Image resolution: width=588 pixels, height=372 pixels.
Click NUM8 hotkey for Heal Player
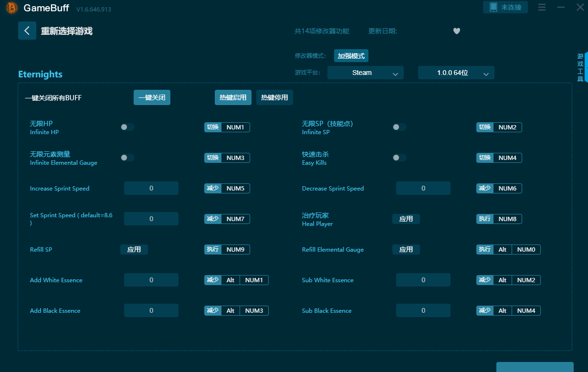(507, 219)
